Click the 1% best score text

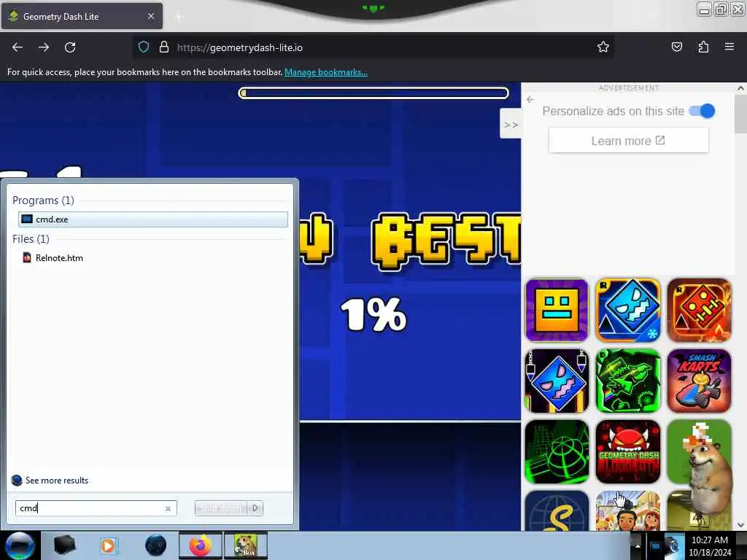pyautogui.click(x=373, y=315)
